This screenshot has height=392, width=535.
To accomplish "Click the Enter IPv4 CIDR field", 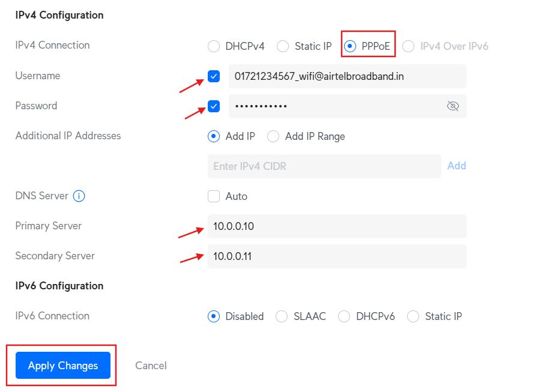I will pos(324,166).
